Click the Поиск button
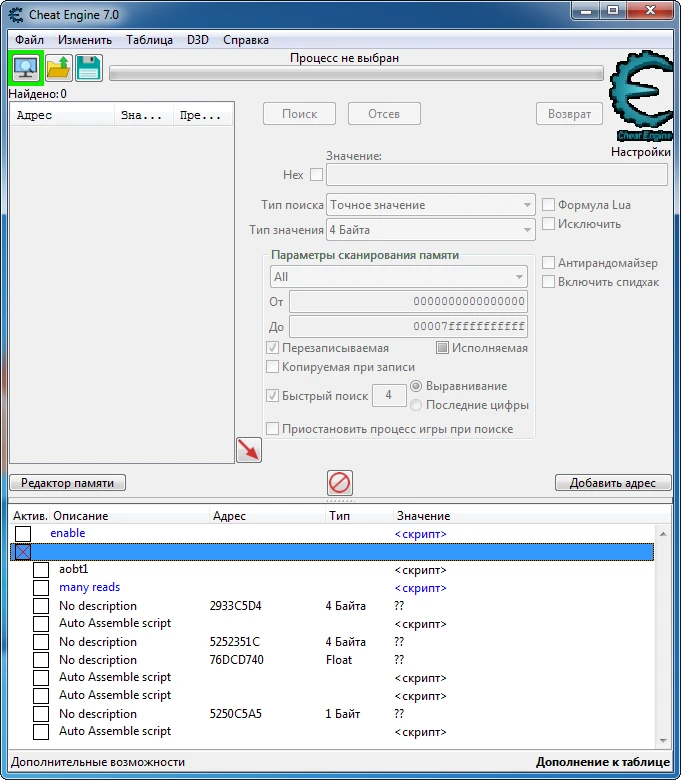 (x=299, y=114)
